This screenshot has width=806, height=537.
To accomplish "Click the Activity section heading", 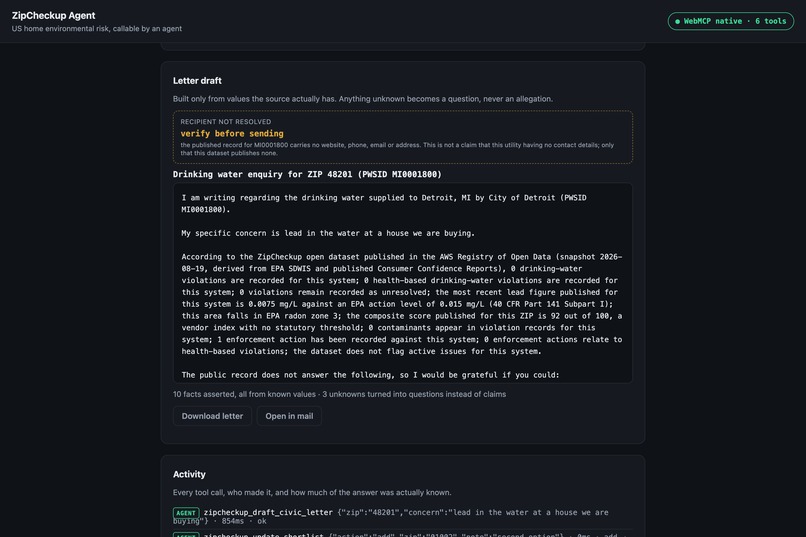I will click(189, 474).
